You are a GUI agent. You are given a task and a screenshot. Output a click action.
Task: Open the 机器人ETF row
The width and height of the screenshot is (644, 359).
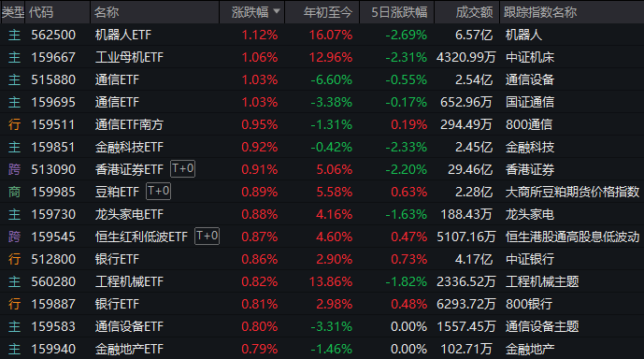322,35
